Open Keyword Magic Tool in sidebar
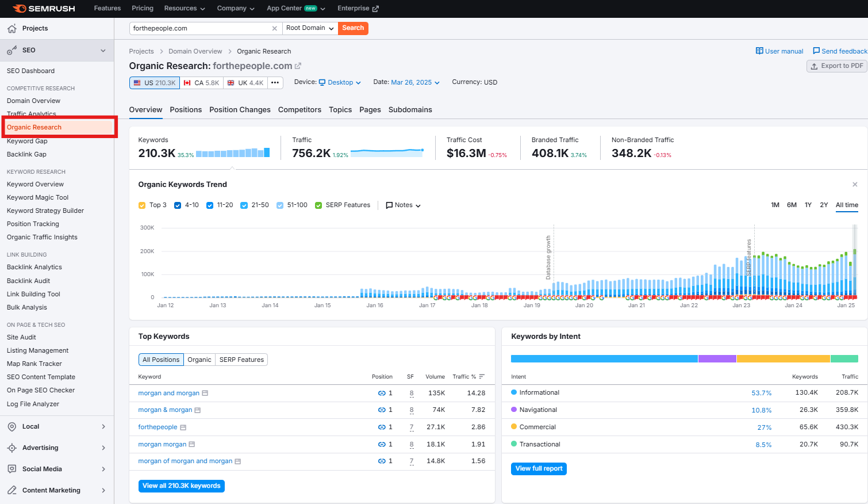This screenshot has width=868, height=504. point(38,198)
